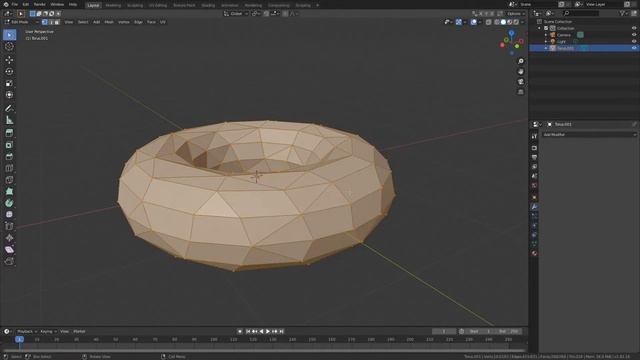This screenshot has height=360, width=640.
Task: Click the viewport zoom magnifier icon
Action: point(521,61)
